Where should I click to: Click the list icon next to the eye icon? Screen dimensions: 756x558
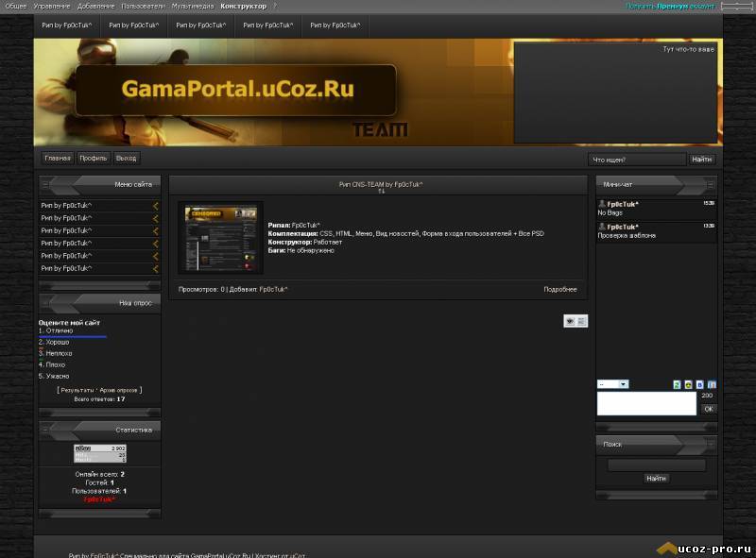point(582,321)
